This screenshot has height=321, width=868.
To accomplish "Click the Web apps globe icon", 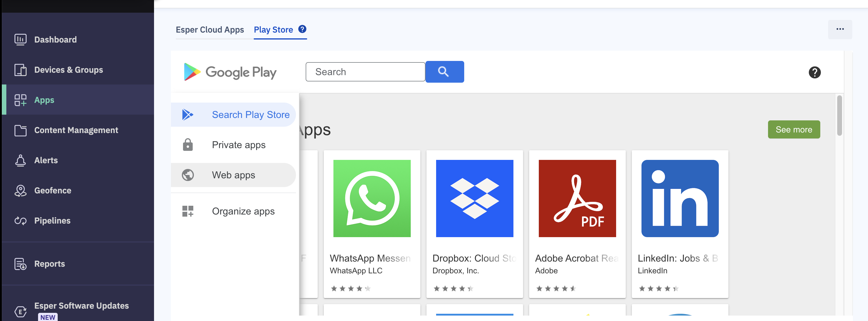I will tap(188, 175).
